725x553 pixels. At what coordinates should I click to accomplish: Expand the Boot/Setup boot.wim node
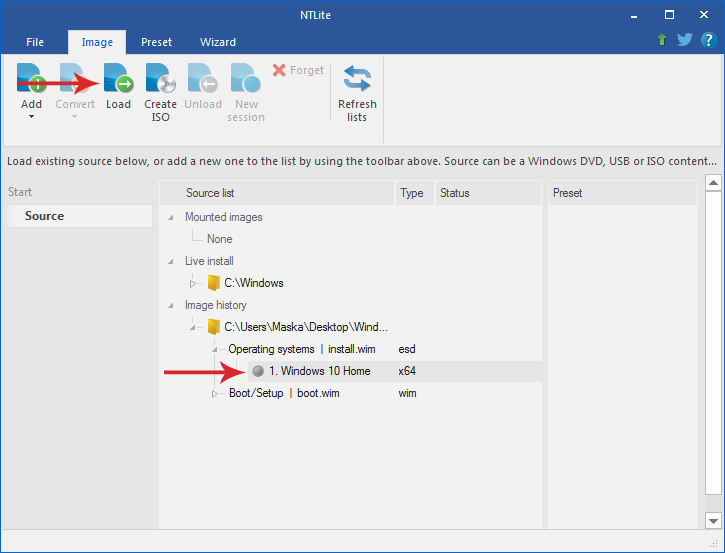[214, 393]
